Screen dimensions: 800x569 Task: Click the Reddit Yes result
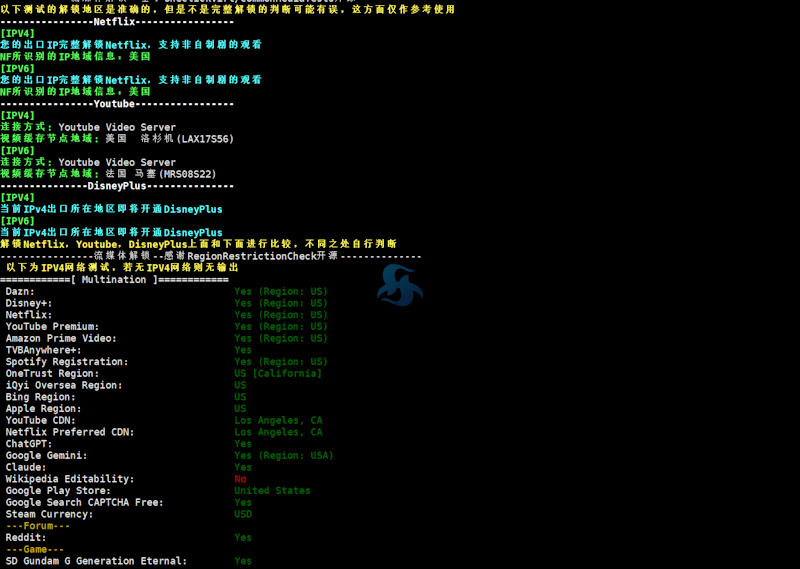pos(243,538)
